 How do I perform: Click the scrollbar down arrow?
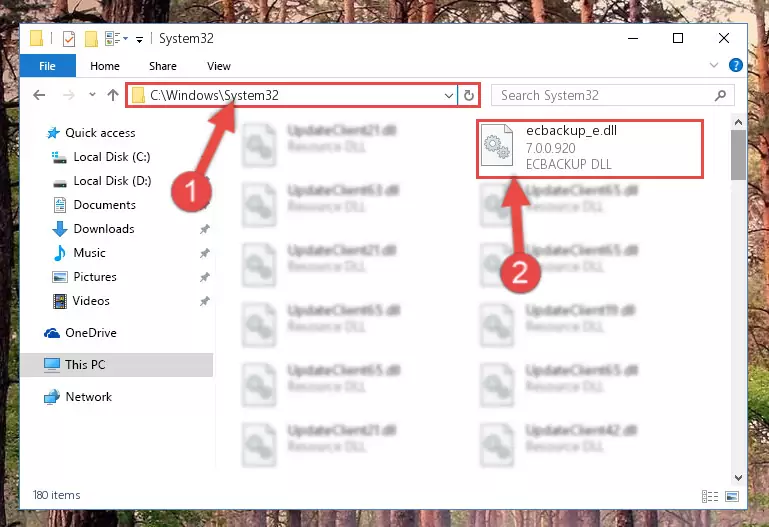tap(738, 477)
